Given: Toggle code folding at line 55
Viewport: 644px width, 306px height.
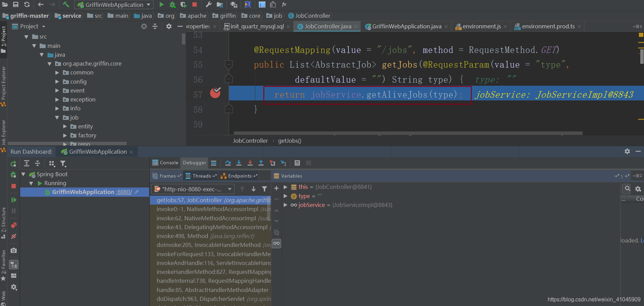Looking at the screenshot, I should (229, 64).
